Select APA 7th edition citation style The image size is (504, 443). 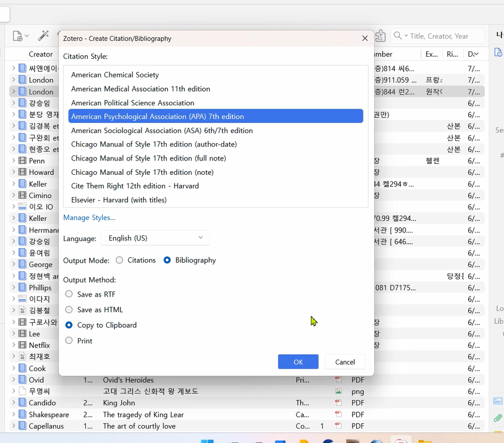pyautogui.click(x=215, y=117)
